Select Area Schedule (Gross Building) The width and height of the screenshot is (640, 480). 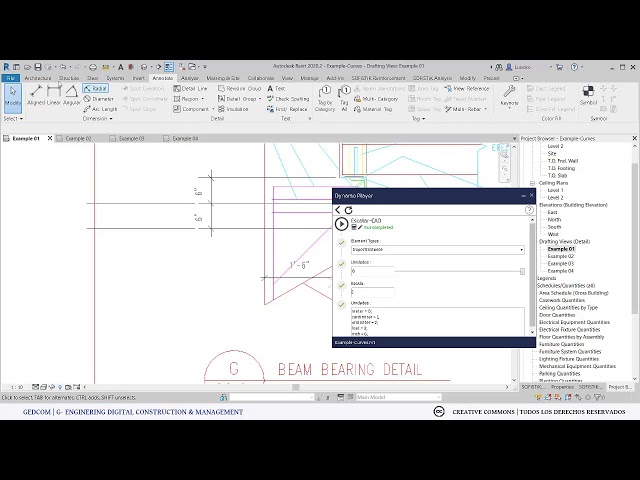click(x=573, y=293)
